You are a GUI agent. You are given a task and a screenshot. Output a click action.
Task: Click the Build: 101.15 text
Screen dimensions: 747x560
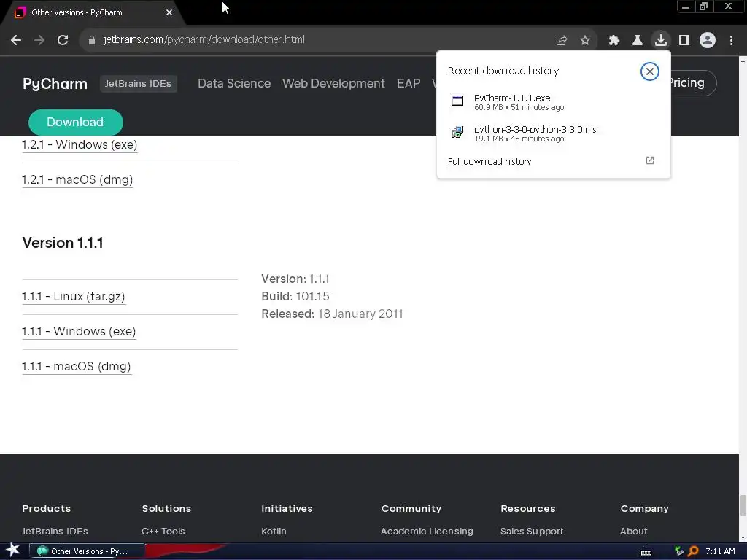tap(295, 296)
